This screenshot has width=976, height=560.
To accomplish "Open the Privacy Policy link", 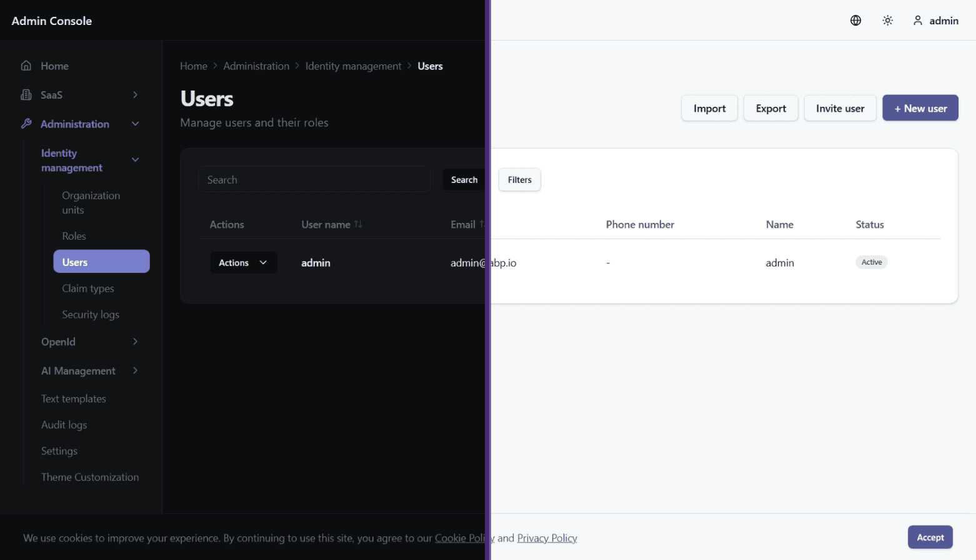I will click(547, 538).
